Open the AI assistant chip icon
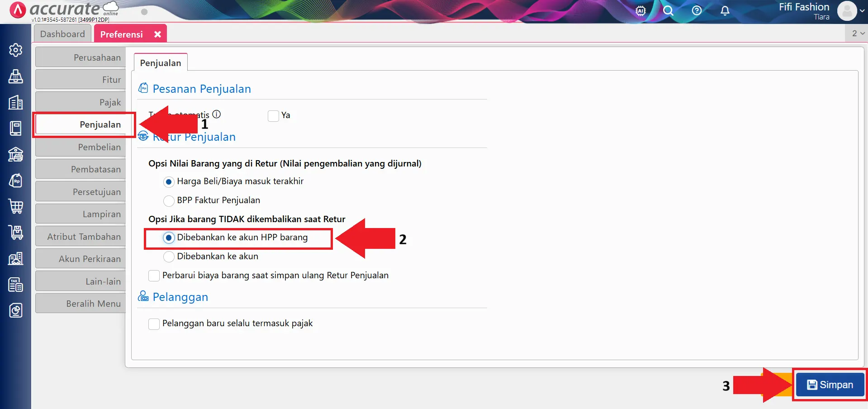The height and width of the screenshot is (409, 868). (640, 11)
